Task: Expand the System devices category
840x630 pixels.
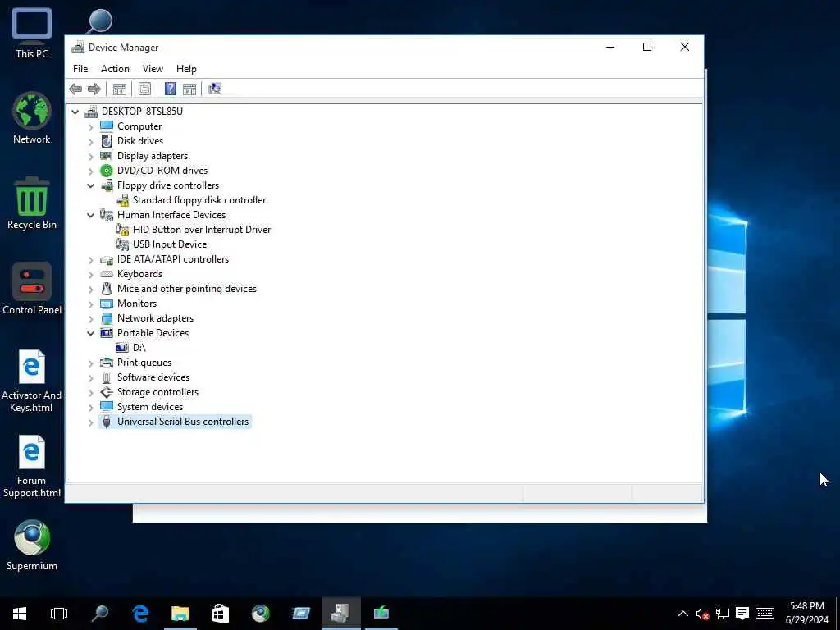Action: 90,407
